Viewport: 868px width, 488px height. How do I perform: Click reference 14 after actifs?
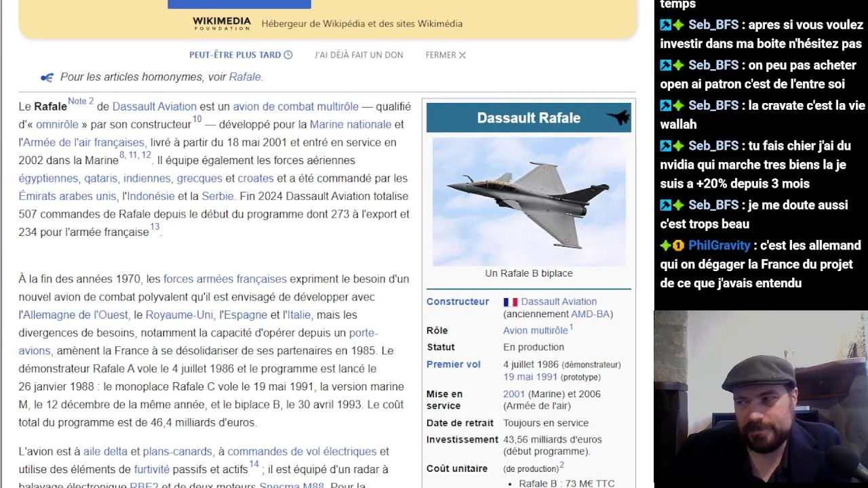click(254, 465)
